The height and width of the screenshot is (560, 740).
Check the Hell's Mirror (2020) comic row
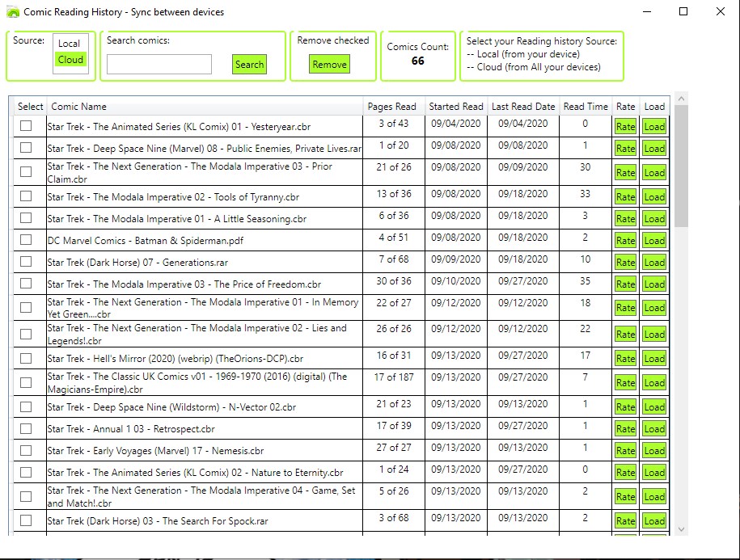pyautogui.click(x=26, y=358)
